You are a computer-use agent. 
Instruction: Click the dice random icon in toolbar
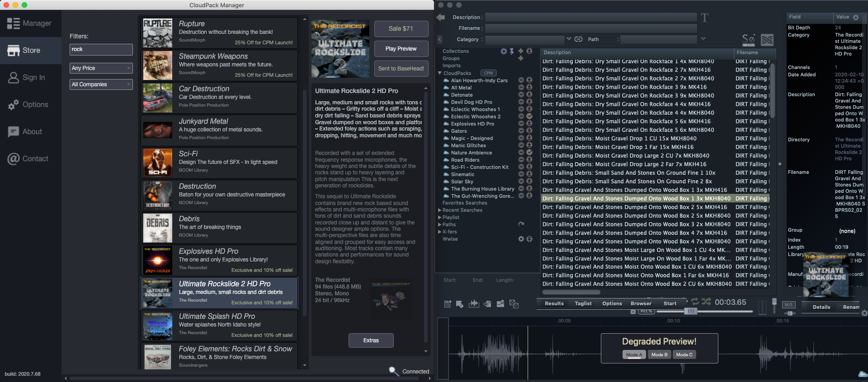tap(514, 304)
